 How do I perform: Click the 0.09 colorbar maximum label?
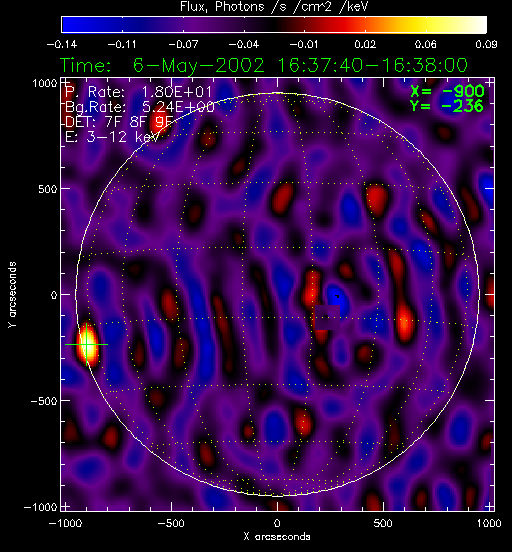486,44
